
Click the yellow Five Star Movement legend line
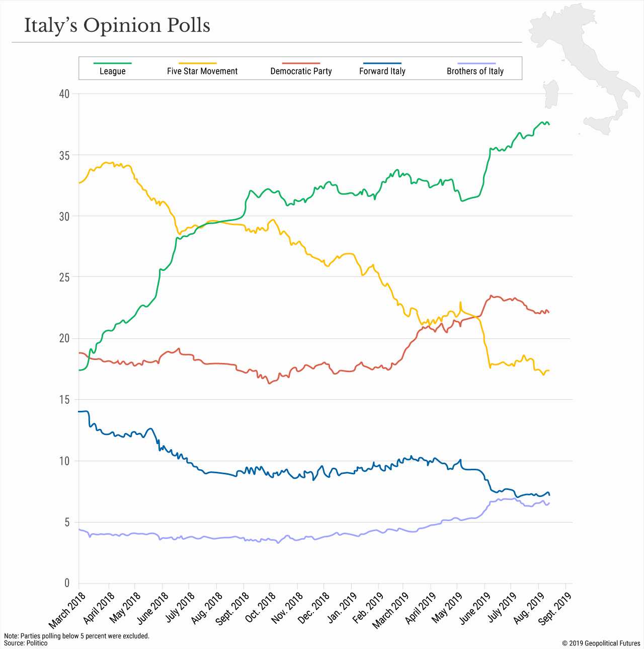click(198, 63)
